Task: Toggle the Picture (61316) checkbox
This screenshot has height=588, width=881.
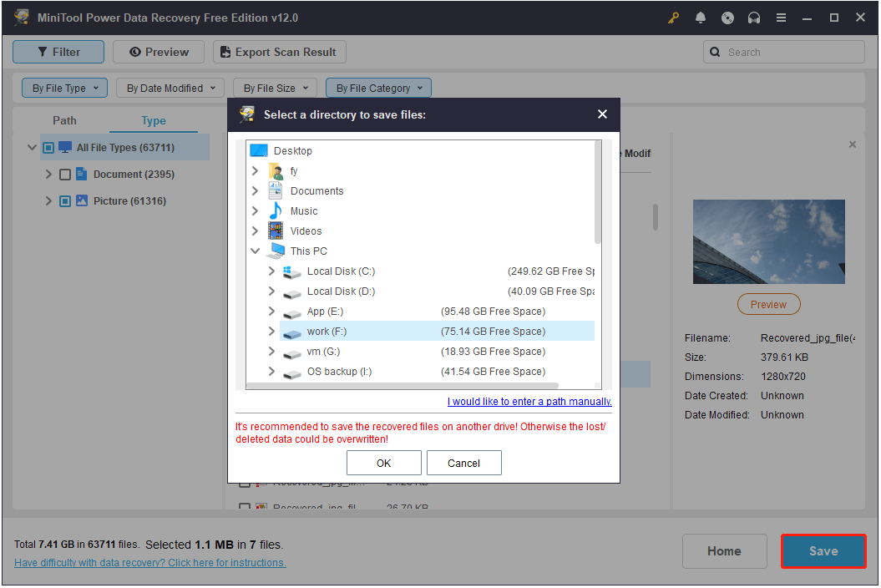Action: pyautogui.click(x=65, y=201)
